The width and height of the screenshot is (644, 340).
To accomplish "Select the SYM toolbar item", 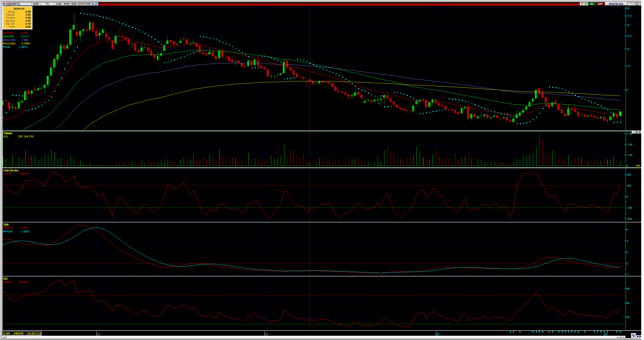I will click(81, 4).
